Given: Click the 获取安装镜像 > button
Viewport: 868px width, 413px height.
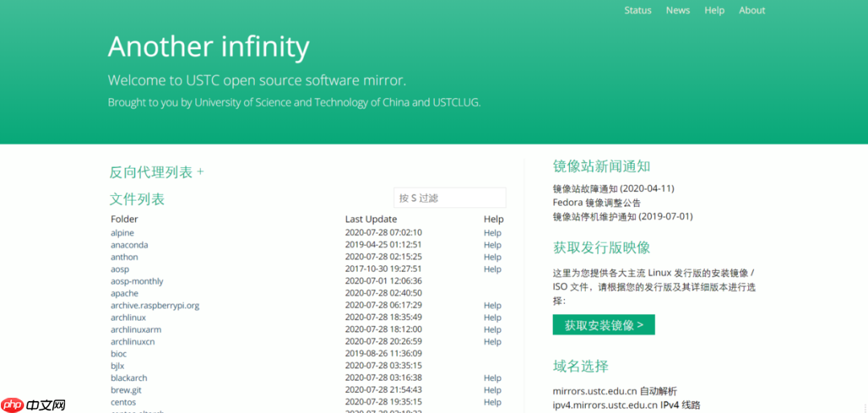Looking at the screenshot, I should pyautogui.click(x=604, y=325).
